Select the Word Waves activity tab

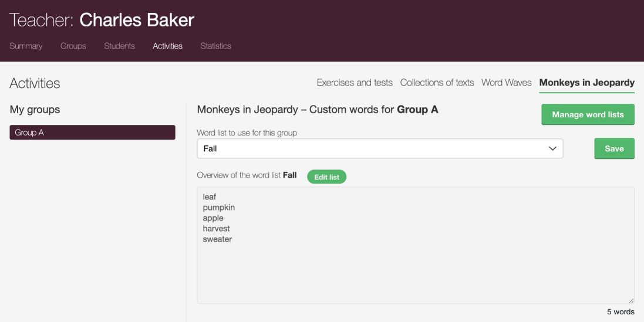point(506,83)
